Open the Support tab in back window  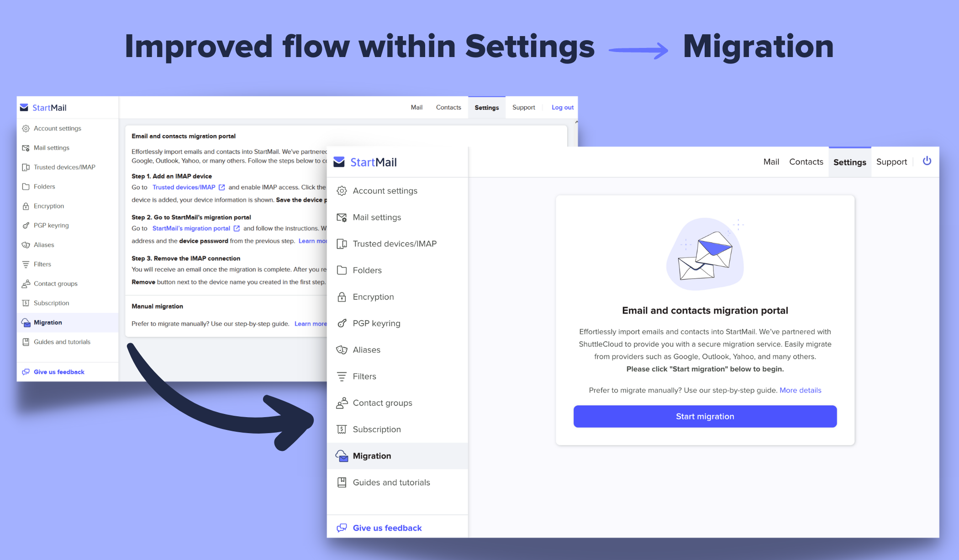coord(523,107)
